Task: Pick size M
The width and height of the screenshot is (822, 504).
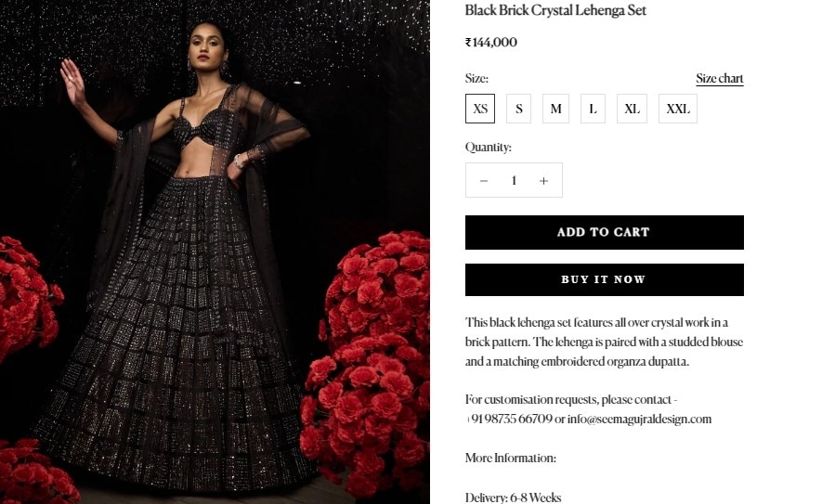Action: pos(555,109)
